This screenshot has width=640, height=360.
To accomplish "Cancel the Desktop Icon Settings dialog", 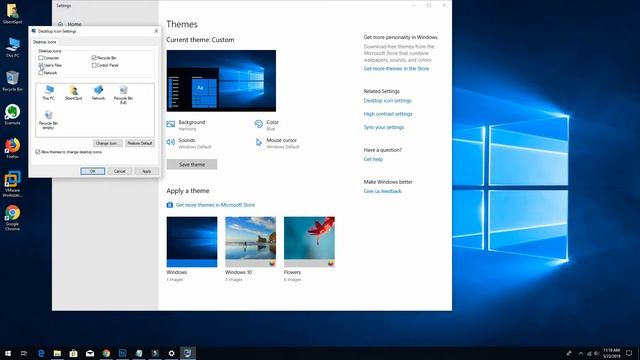I will coord(120,171).
